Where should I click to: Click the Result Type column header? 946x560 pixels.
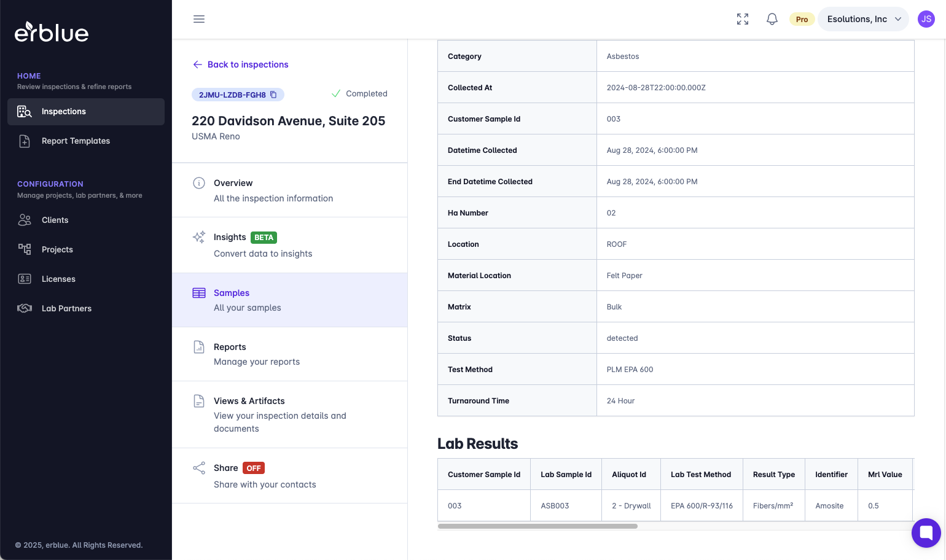(774, 475)
